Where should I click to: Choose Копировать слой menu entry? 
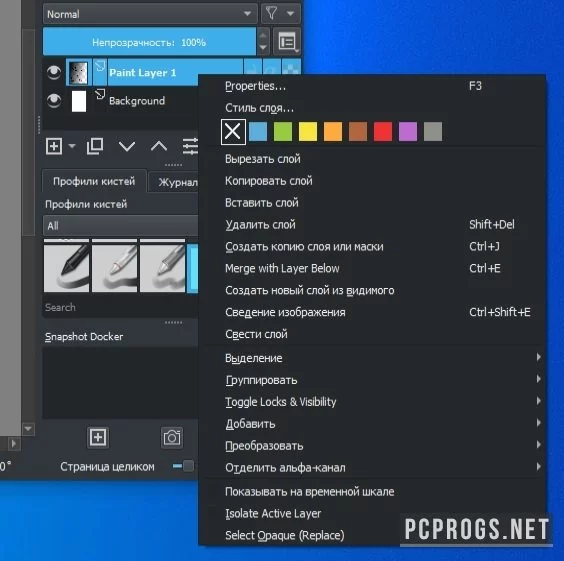tap(372, 181)
